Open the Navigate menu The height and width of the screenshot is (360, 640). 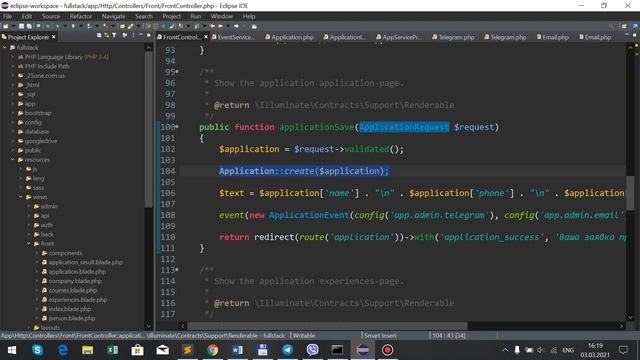[x=113, y=16]
